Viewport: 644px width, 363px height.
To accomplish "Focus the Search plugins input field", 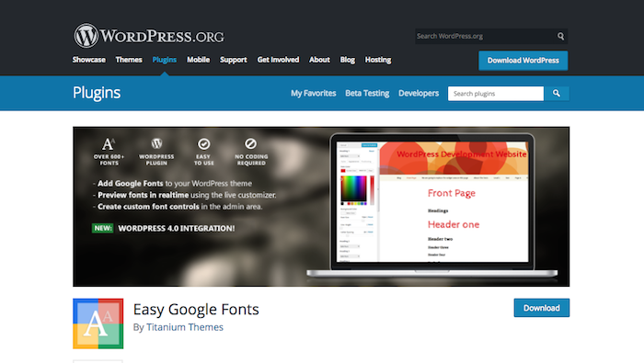I will click(x=496, y=94).
